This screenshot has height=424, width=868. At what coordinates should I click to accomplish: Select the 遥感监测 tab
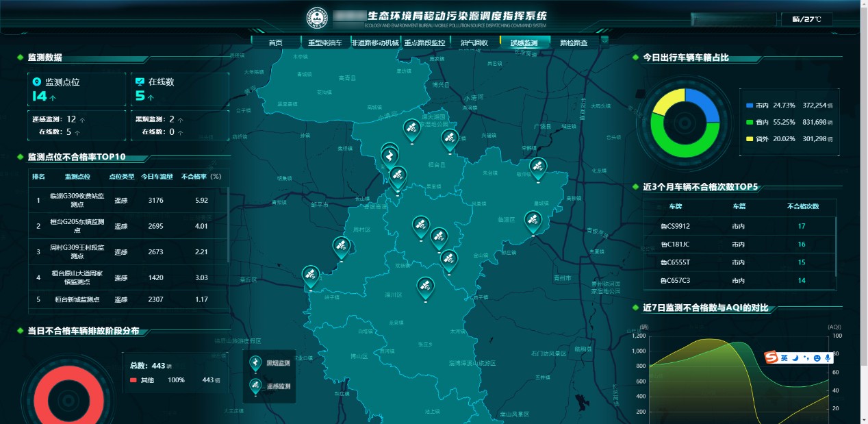pyautogui.click(x=524, y=42)
